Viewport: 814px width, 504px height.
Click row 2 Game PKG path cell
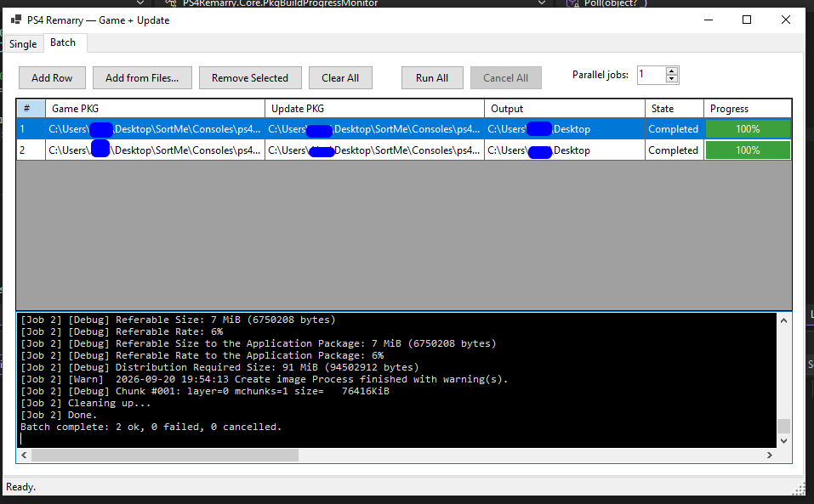tap(155, 150)
